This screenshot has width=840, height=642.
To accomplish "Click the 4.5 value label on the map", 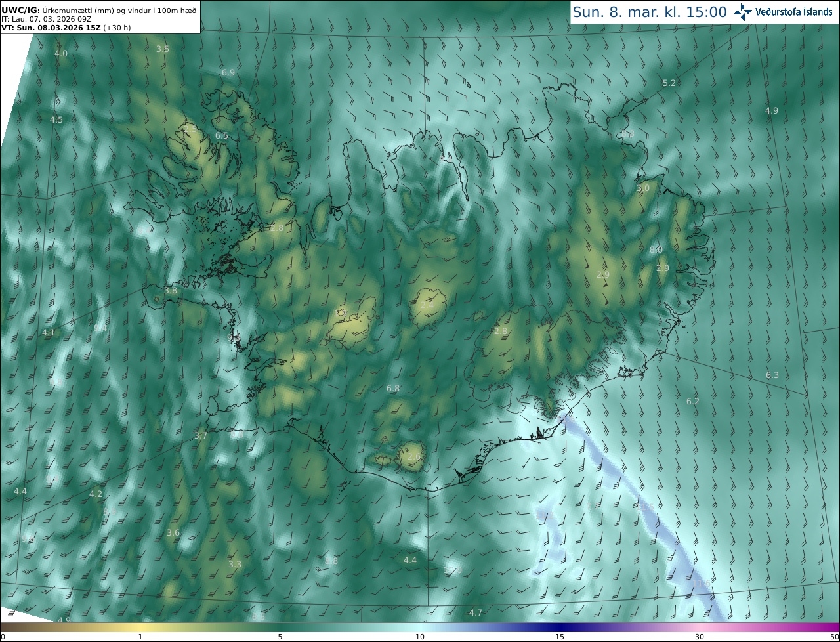I will tap(56, 119).
